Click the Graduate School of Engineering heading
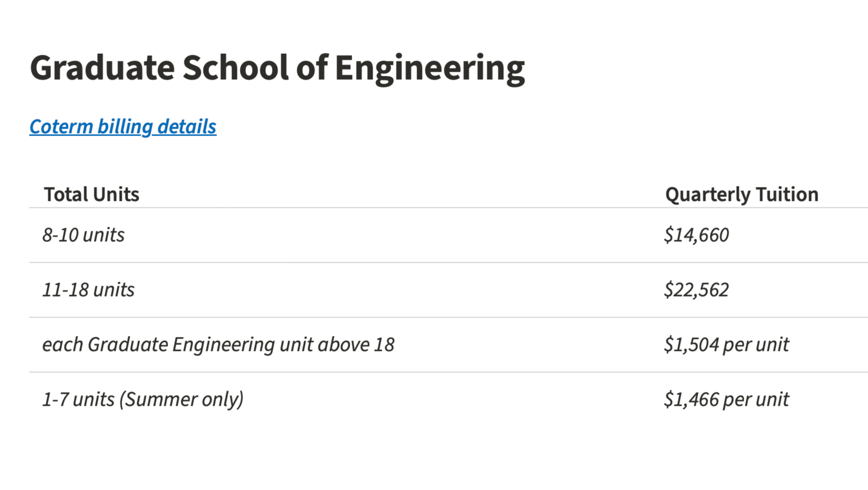 tap(277, 68)
